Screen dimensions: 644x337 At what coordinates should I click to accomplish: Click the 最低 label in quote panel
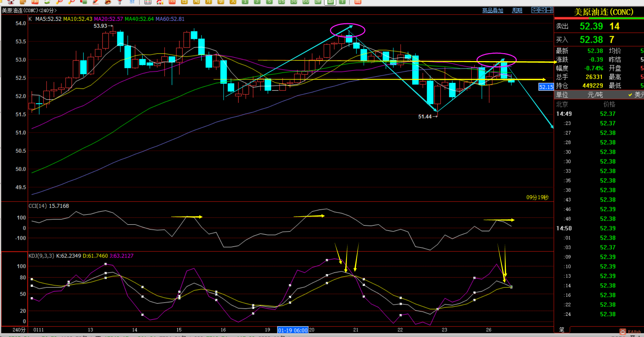click(615, 86)
